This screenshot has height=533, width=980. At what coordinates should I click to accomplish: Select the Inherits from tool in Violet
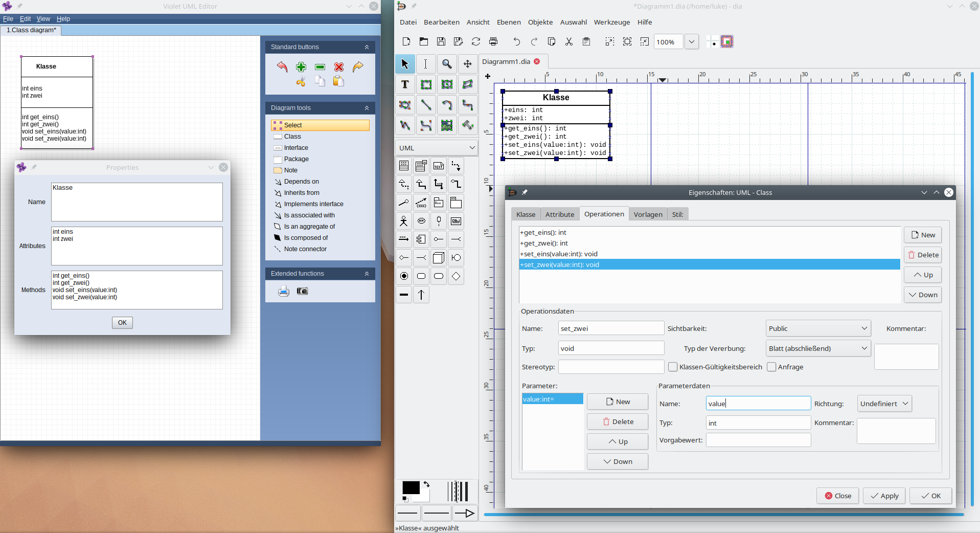pyautogui.click(x=320, y=193)
